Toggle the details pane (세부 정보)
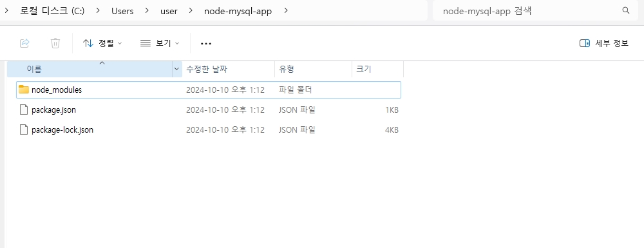This screenshot has width=644, height=248. click(x=604, y=43)
